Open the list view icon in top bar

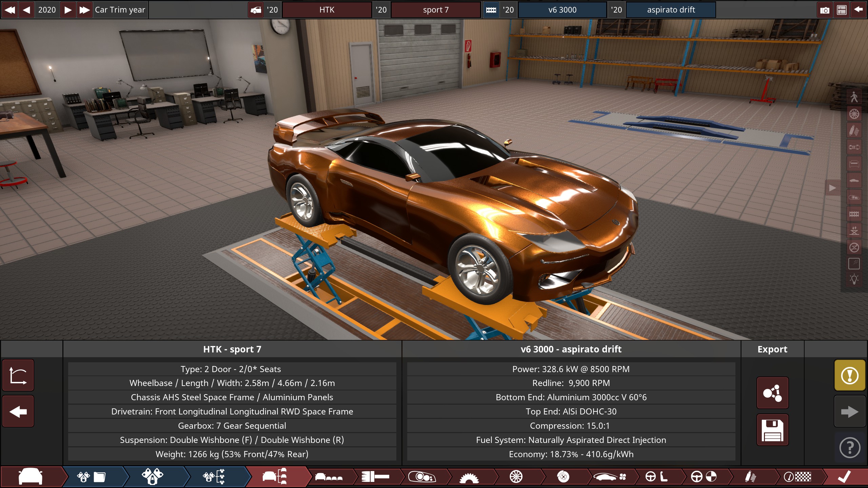[842, 10]
